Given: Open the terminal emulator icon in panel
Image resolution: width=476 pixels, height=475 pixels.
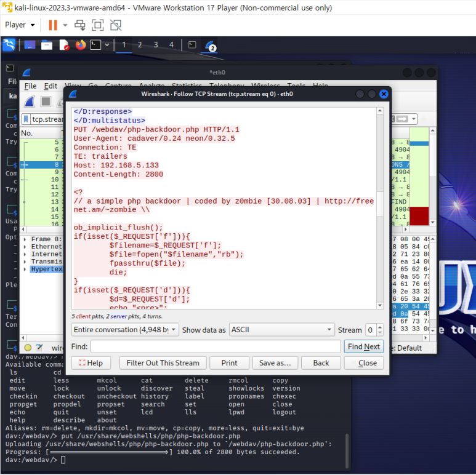Looking at the screenshot, I should [95, 45].
